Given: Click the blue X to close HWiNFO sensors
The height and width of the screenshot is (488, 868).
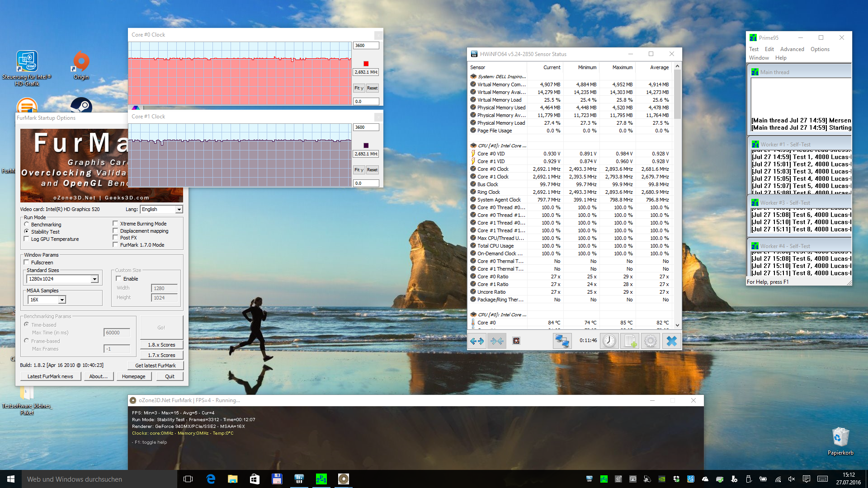Looking at the screenshot, I should 672,341.
